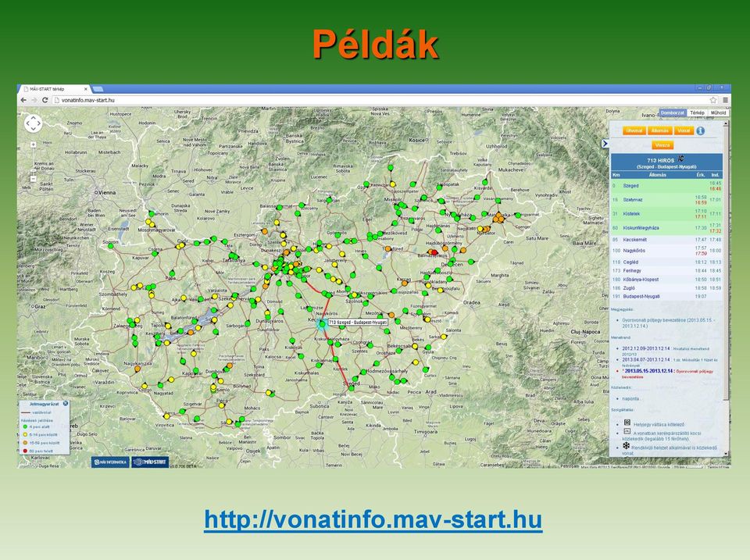Screen dimensions: 750x560
Task: Select the Cegléd station row
Action: pyautogui.click(x=666, y=262)
